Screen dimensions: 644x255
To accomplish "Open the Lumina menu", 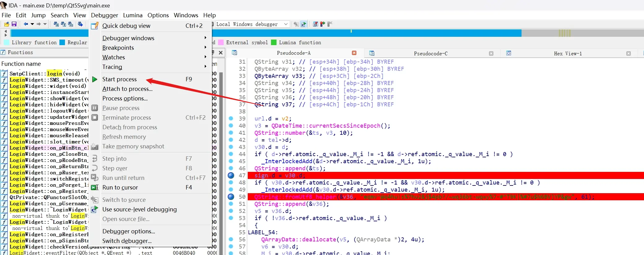I will coord(133,15).
